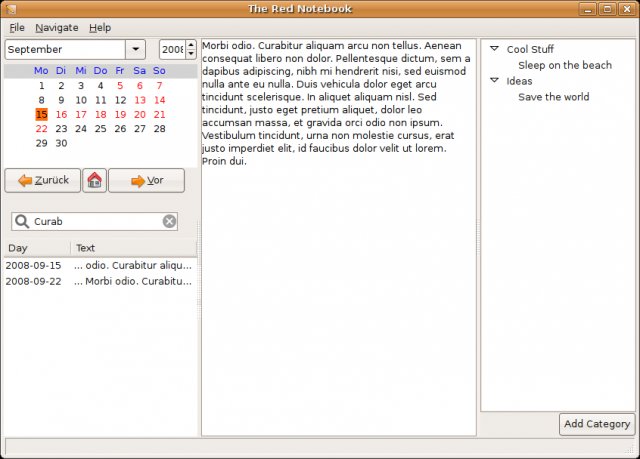Screen dimensions: 640x459
Task: Sort results by the Day column header
Action: [37, 248]
